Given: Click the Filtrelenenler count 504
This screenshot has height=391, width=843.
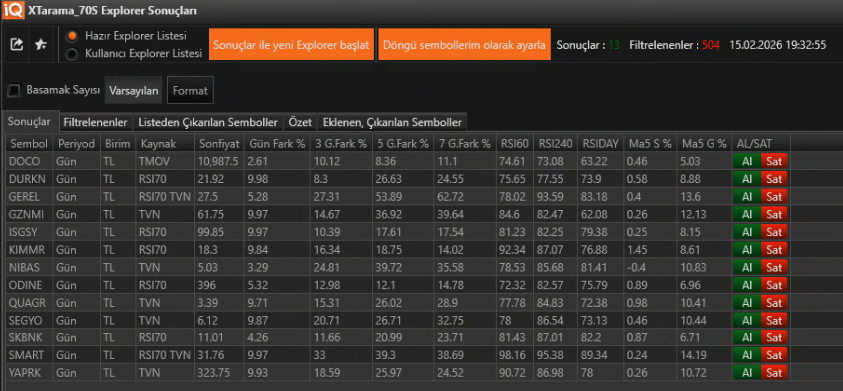Looking at the screenshot, I should (710, 45).
